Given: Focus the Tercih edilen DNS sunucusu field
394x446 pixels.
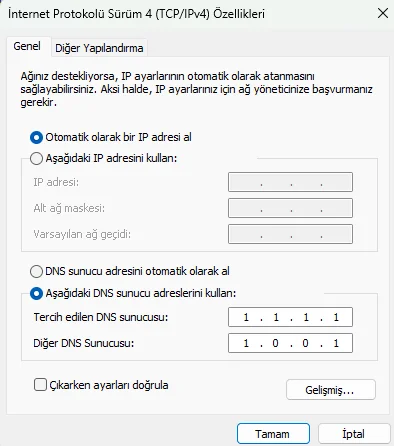Looking at the screenshot, I should 290,317.
